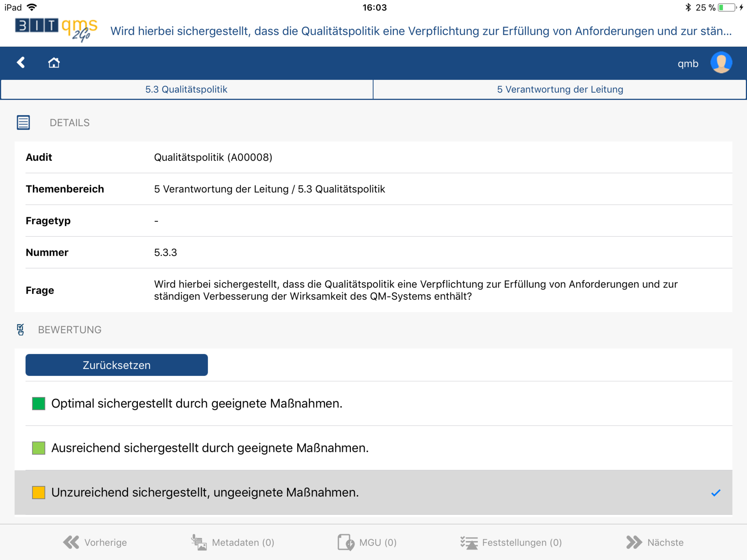747x560 pixels.
Task: Switch to the 5.3 Qualitätspolitik tab
Action: pos(186,89)
